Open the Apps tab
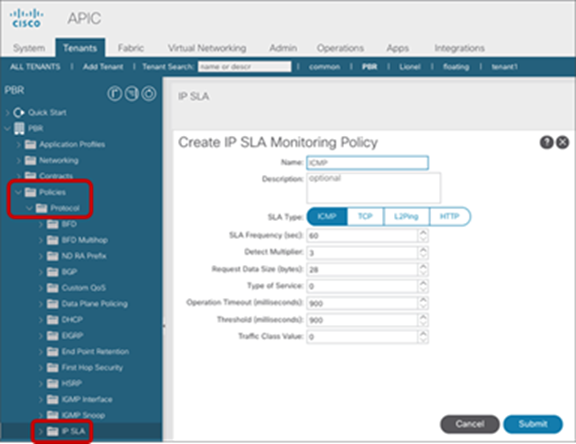 coord(397,48)
